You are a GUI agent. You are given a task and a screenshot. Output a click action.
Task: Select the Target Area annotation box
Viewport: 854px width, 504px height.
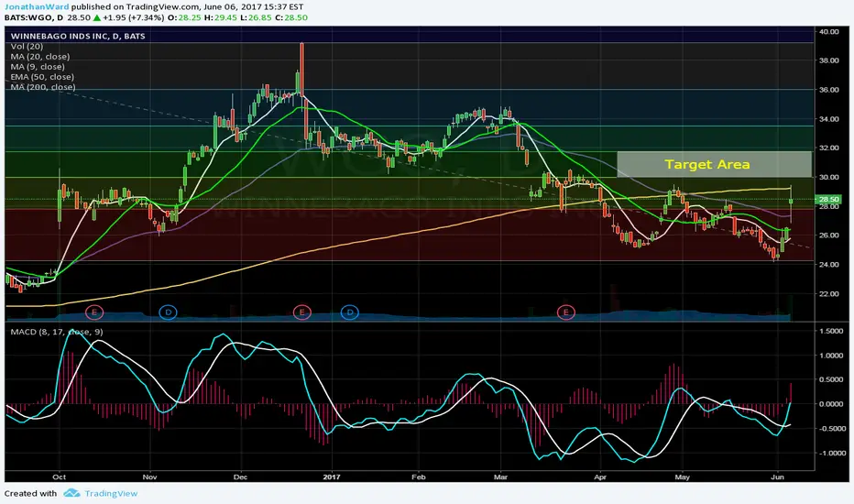[714, 164]
